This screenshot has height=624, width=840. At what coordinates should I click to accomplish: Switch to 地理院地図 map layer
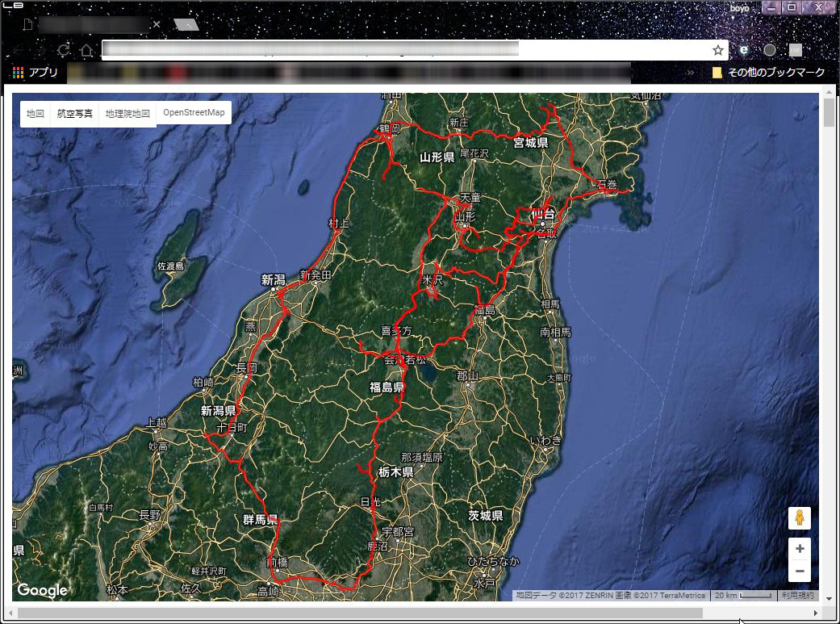tap(127, 114)
